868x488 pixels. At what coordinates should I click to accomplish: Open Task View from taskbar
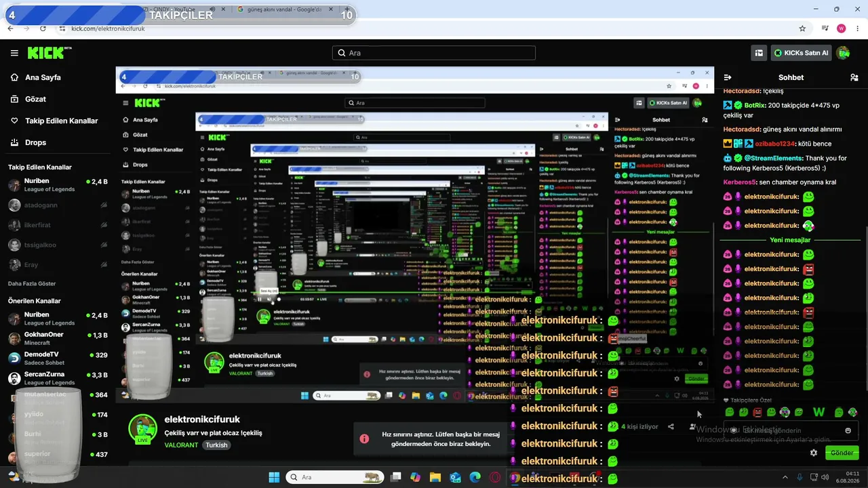click(396, 477)
